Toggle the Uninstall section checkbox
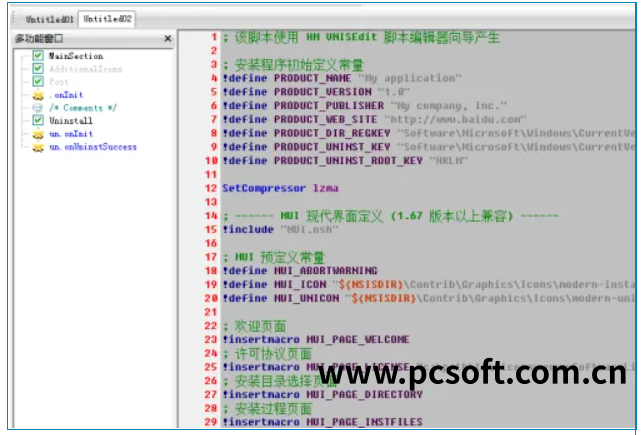This screenshot has width=642, height=435. pos(38,121)
